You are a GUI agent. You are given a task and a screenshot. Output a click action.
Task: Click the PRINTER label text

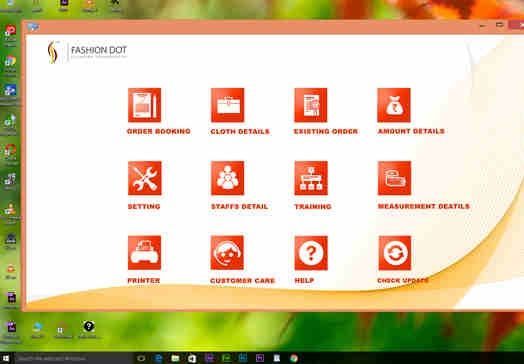pyautogui.click(x=144, y=281)
